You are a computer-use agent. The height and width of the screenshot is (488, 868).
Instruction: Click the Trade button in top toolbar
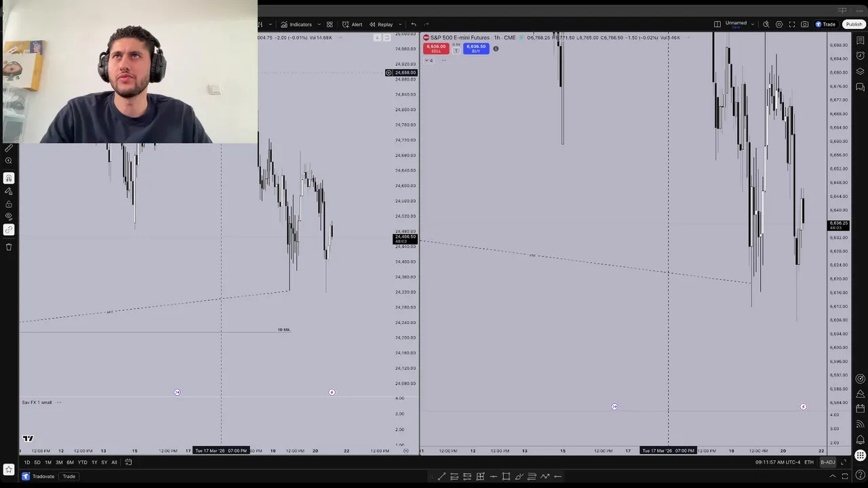pyautogui.click(x=825, y=24)
